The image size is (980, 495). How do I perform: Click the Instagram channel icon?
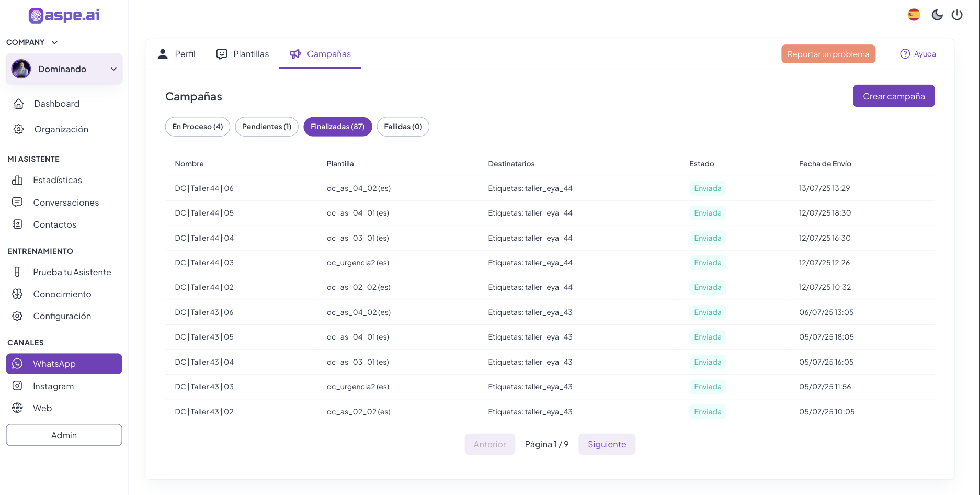click(x=17, y=386)
